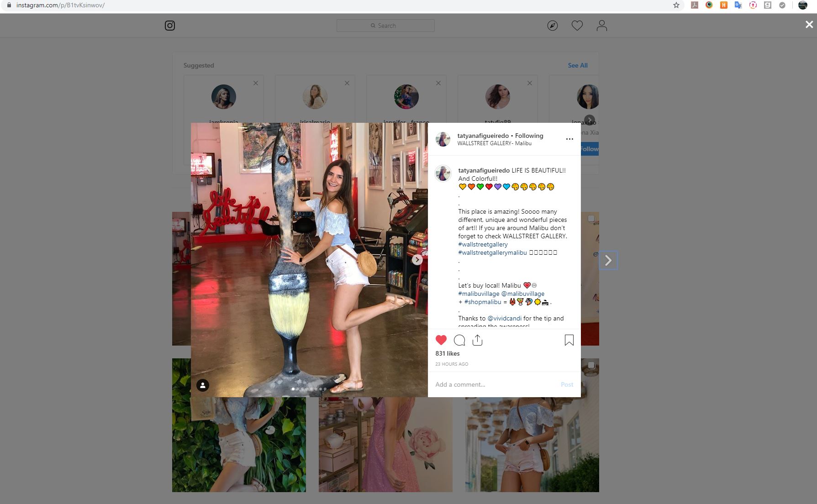Image resolution: width=817 pixels, height=504 pixels.
Task: Open the Explore compass icon
Action: click(x=553, y=26)
